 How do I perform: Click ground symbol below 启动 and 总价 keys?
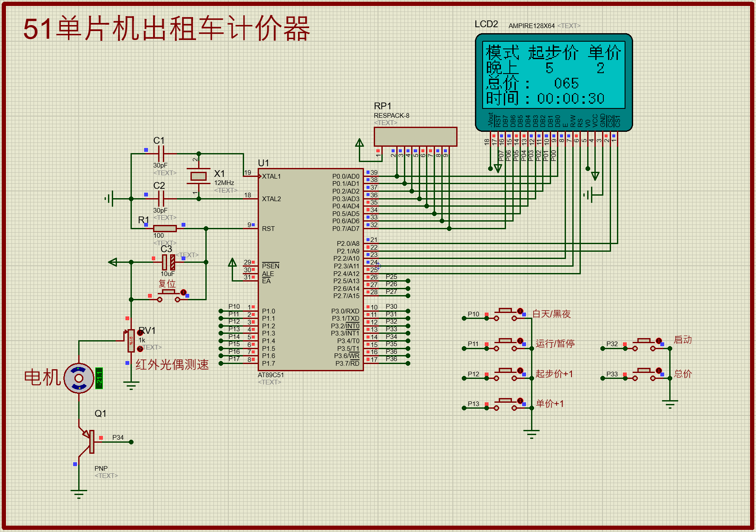670,404
